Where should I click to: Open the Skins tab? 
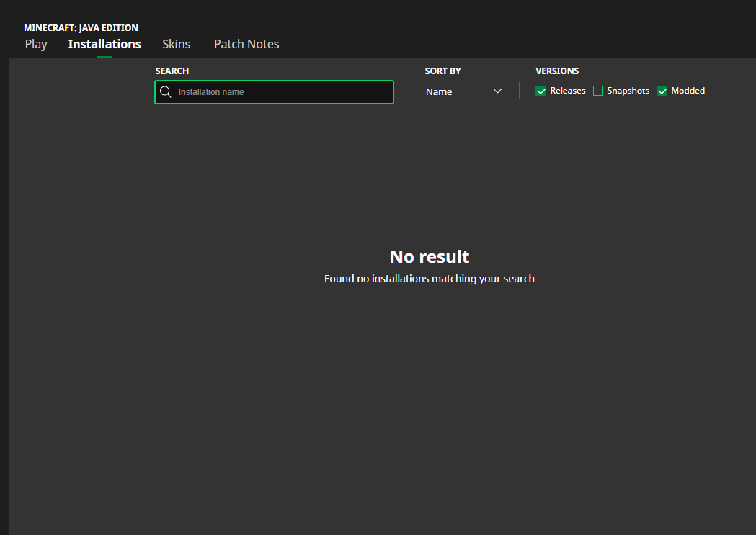pos(176,45)
